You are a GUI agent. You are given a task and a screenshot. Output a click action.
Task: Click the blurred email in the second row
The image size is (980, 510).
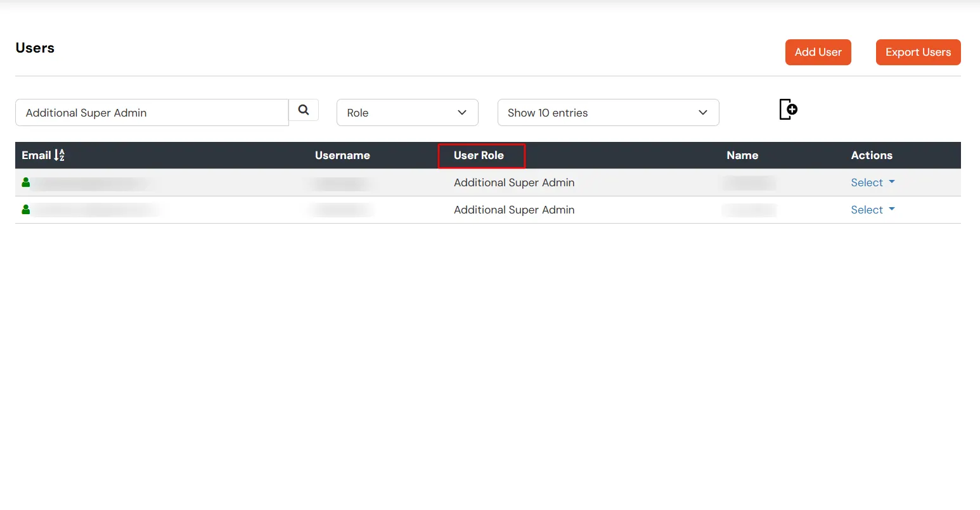(96, 210)
